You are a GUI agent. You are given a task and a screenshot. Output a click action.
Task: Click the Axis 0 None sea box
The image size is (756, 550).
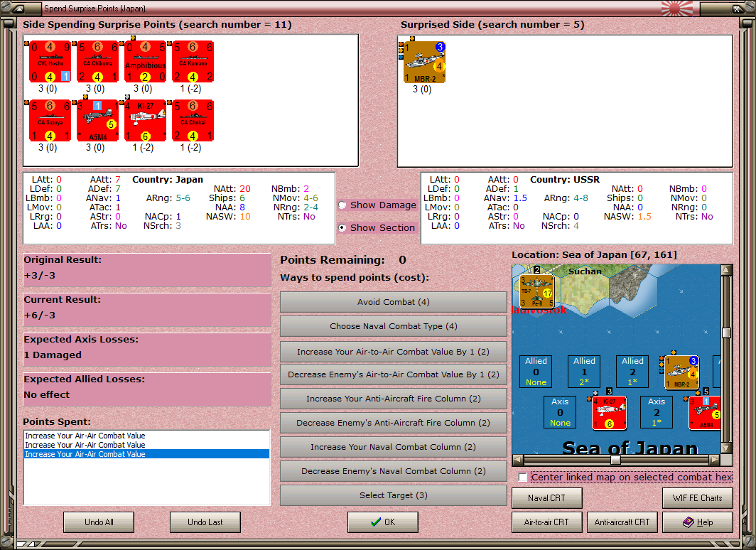(560, 412)
